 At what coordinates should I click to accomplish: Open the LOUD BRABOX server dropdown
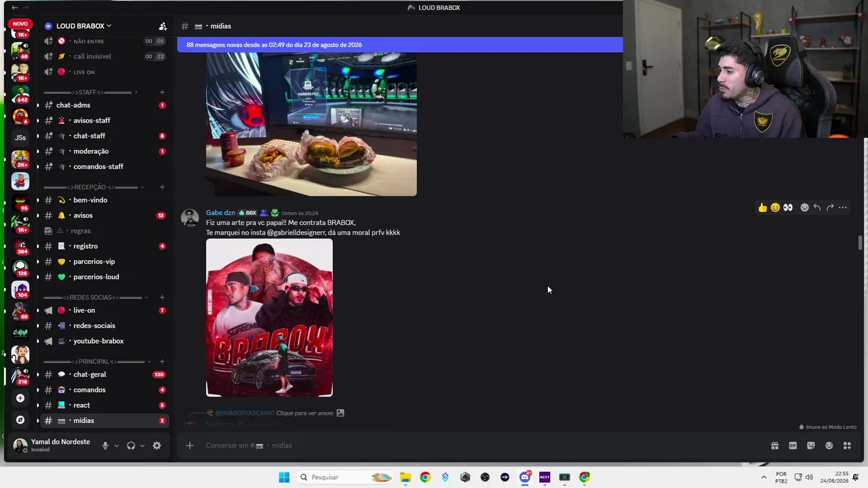click(x=83, y=26)
